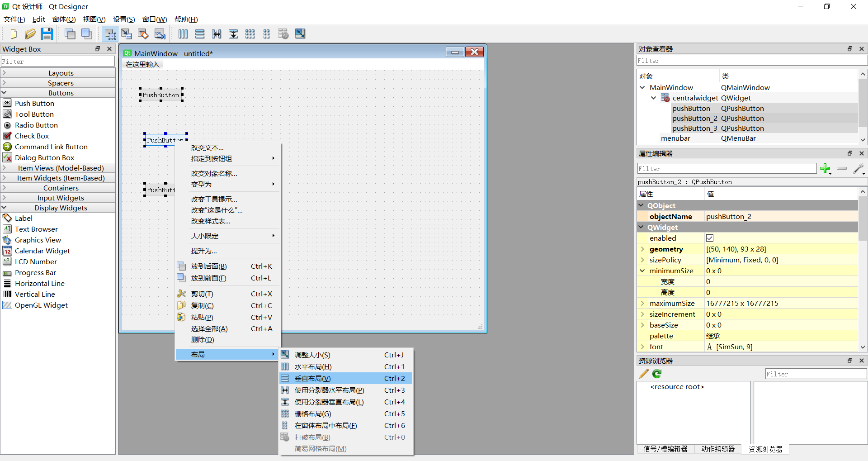Choose 改变文本... in the context menu
Viewport: 868px width, 461px height.
click(228, 147)
